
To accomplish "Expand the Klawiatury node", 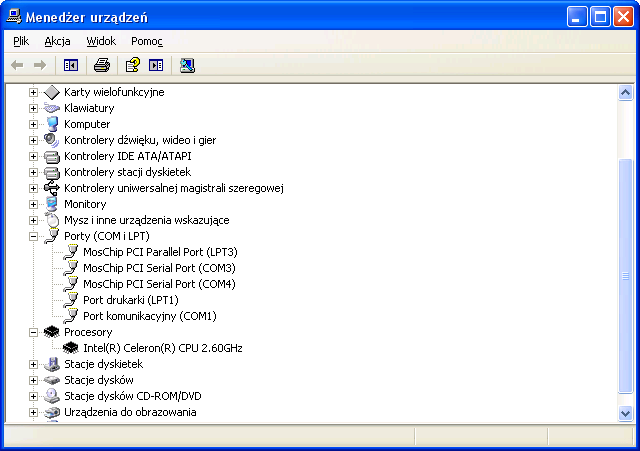I will (33, 108).
